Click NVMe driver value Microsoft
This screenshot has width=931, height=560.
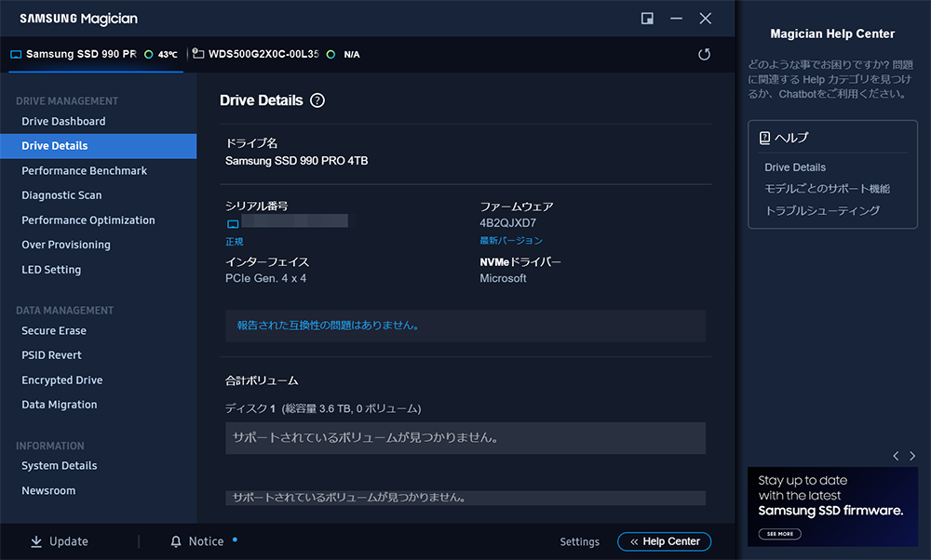(503, 278)
